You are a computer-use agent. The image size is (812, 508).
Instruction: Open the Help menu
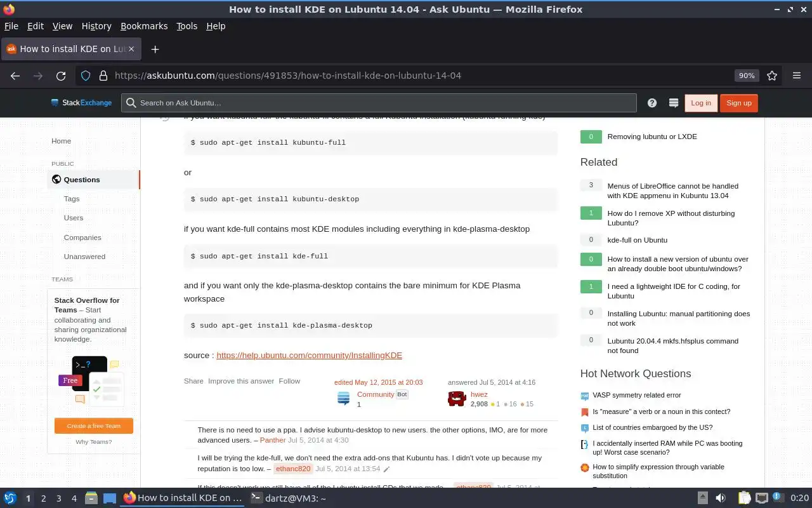(216, 26)
